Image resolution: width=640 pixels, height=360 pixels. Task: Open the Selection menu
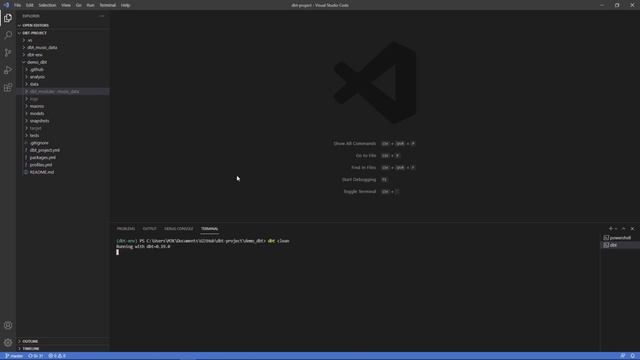(47, 5)
